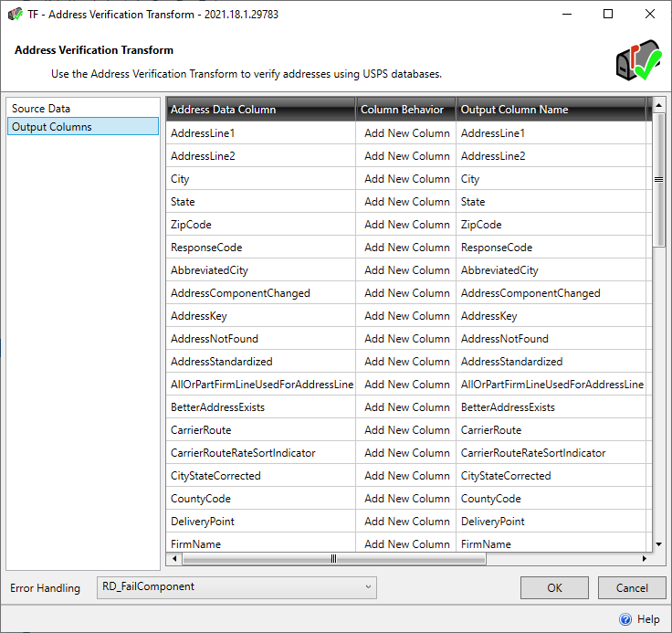Edit the AddressLine1 output column name
672x633 pixels.
tap(551, 133)
